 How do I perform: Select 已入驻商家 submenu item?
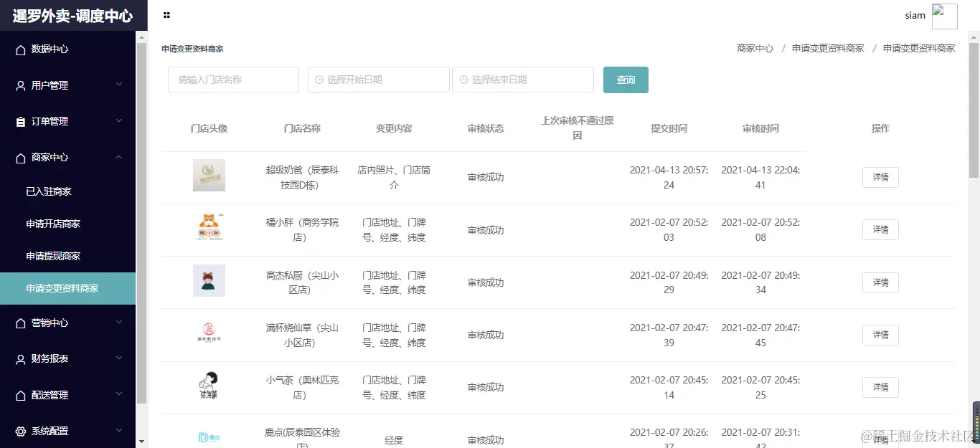tap(67, 191)
